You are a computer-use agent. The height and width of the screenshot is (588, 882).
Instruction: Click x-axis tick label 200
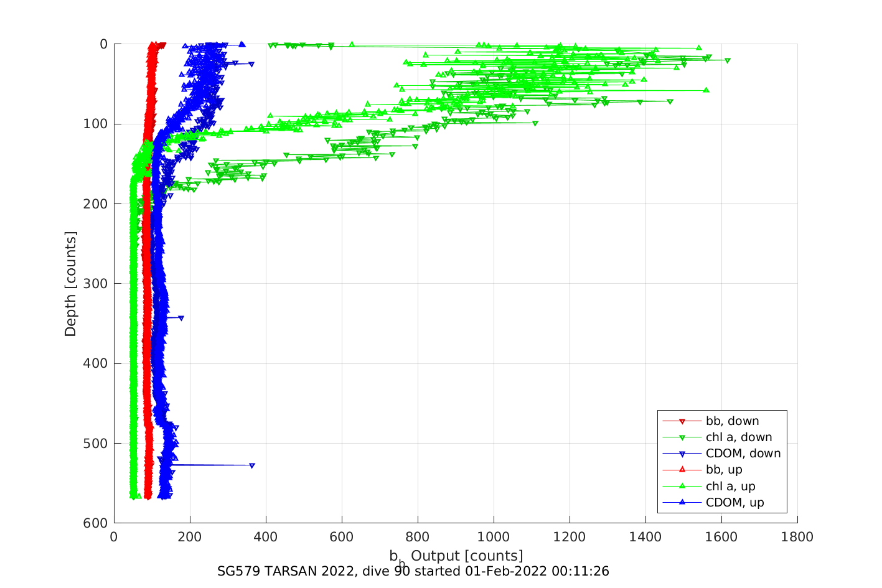[190, 537]
